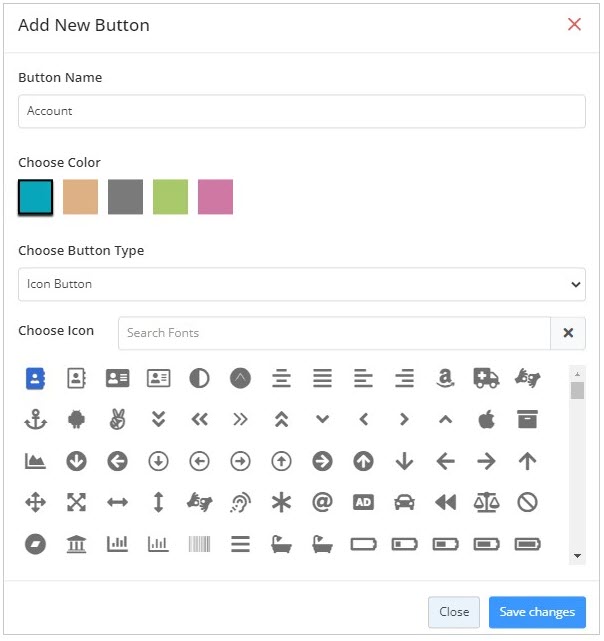
Task: Choose the balance scale icon
Action: [486, 502]
